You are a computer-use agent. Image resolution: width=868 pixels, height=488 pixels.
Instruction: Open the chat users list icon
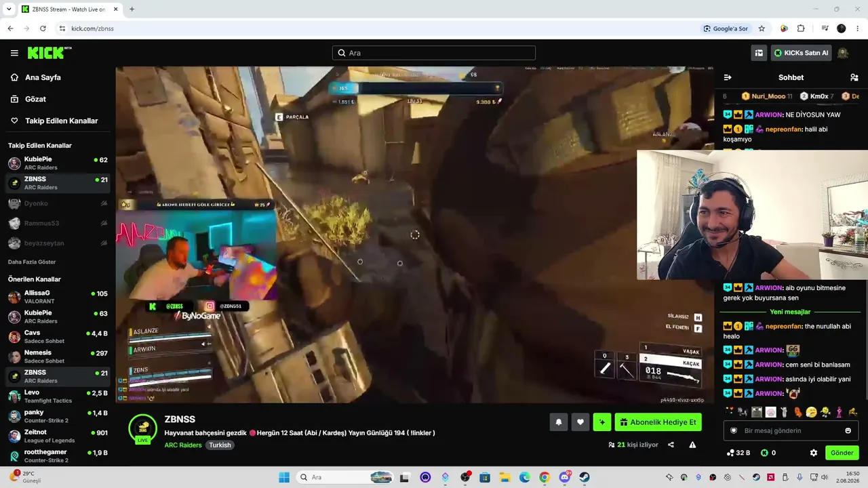pyautogui.click(x=854, y=77)
